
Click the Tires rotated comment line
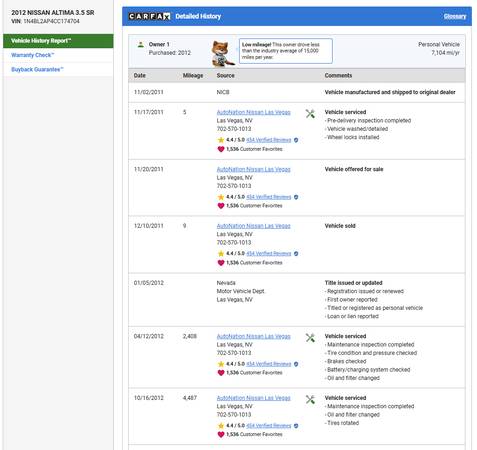click(x=342, y=423)
